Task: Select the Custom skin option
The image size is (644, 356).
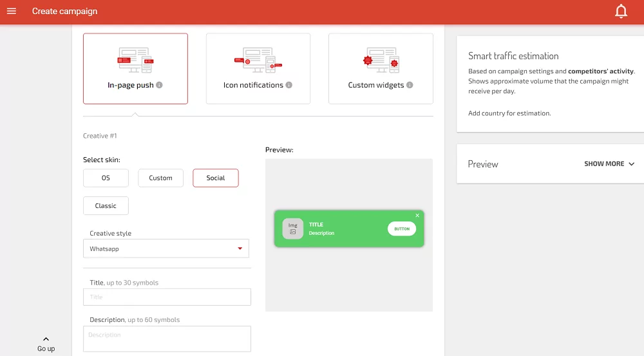Action: pos(160,178)
